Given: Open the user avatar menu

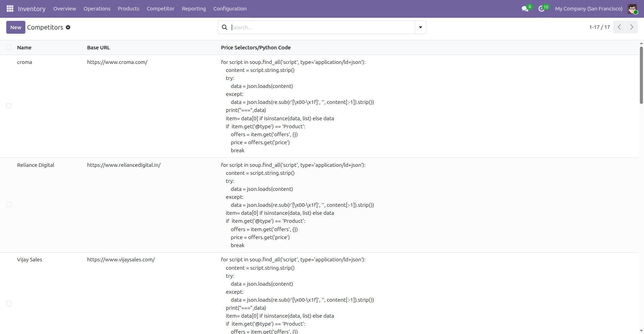Looking at the screenshot, I should pyautogui.click(x=632, y=9).
